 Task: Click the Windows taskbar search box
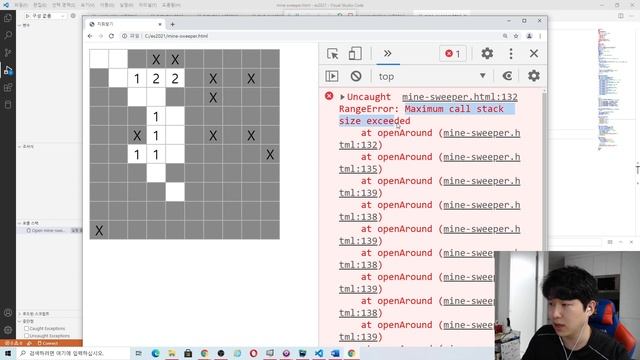pyautogui.click(x=73, y=353)
